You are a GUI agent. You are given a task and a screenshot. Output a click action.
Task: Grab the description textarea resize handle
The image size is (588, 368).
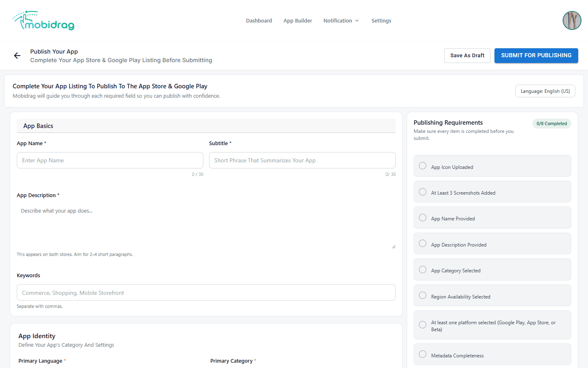(394, 247)
